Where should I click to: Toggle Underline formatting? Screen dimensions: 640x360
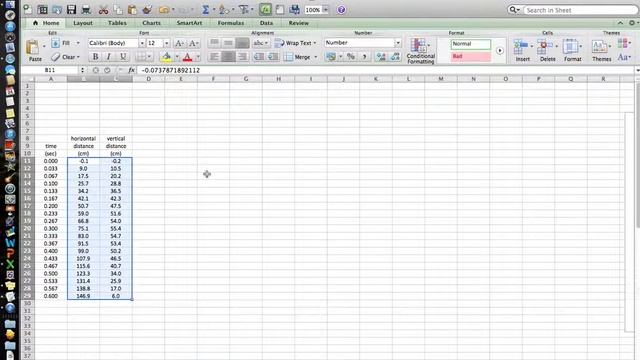122,57
